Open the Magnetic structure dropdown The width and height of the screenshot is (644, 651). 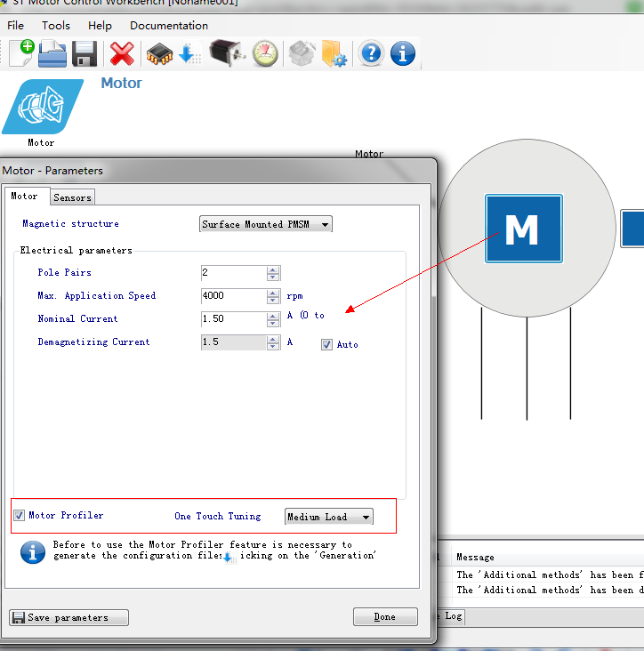coord(266,224)
